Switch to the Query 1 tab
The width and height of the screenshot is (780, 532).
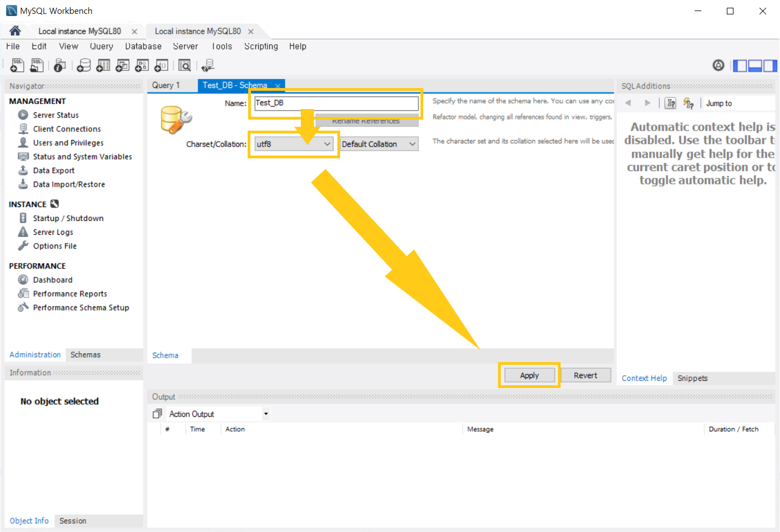point(166,85)
